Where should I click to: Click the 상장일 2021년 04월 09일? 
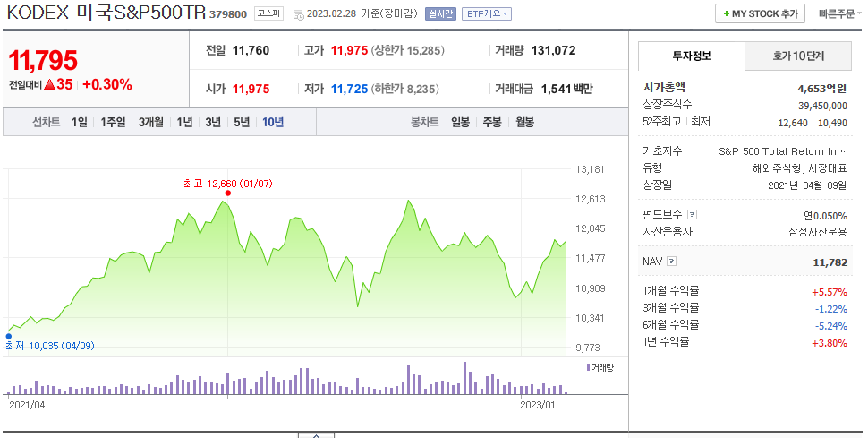807,185
